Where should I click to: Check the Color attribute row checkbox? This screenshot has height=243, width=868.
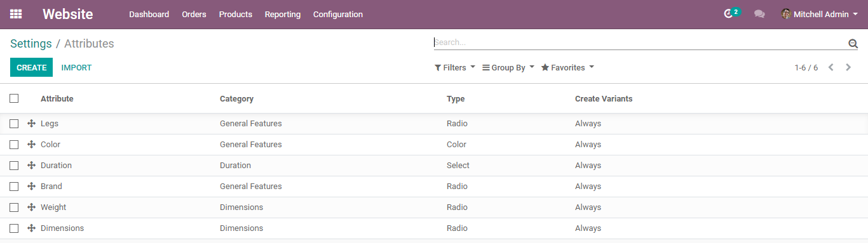[14, 145]
